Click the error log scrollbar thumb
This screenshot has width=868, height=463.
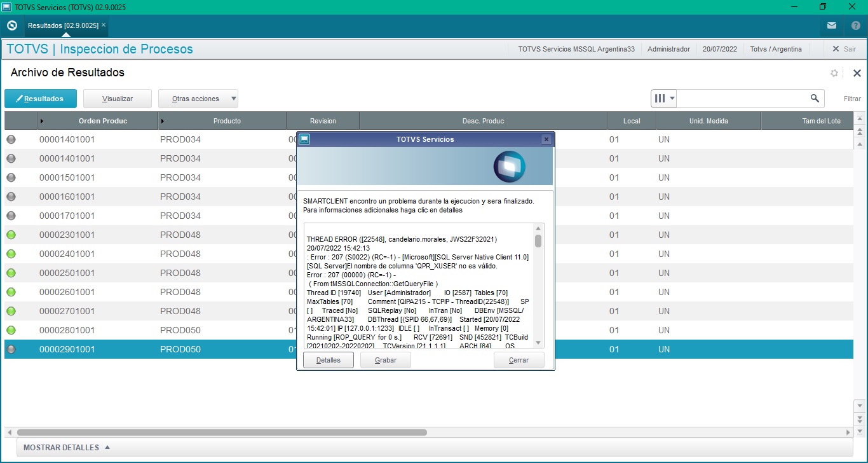coord(538,240)
